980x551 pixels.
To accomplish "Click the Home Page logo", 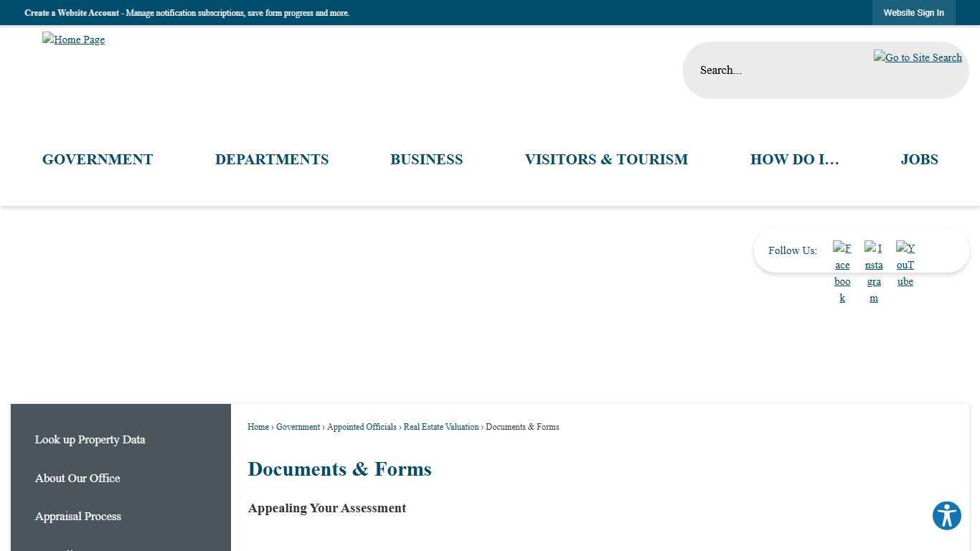I will click(x=73, y=39).
